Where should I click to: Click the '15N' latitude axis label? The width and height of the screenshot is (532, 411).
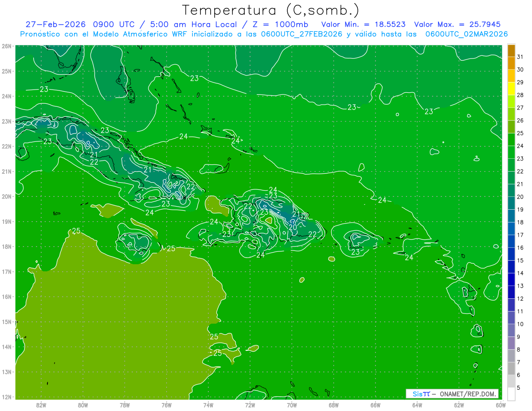point(7,321)
